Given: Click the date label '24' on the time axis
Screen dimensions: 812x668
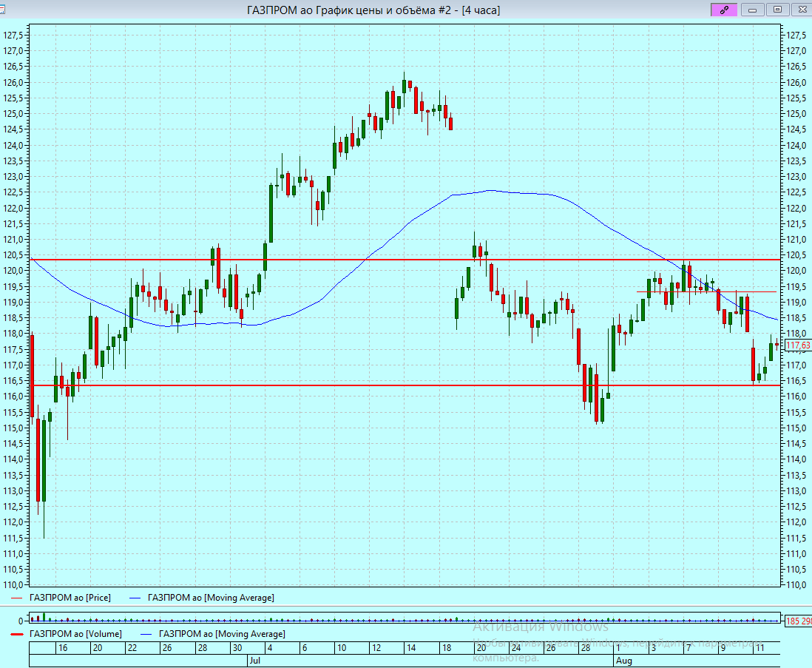Looking at the screenshot, I should click(x=515, y=648).
